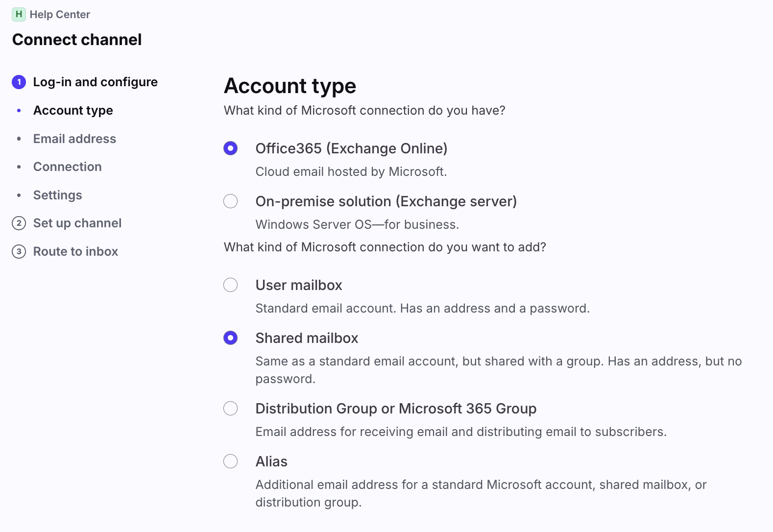
Task: Go to Account type sidebar step
Action: click(73, 110)
